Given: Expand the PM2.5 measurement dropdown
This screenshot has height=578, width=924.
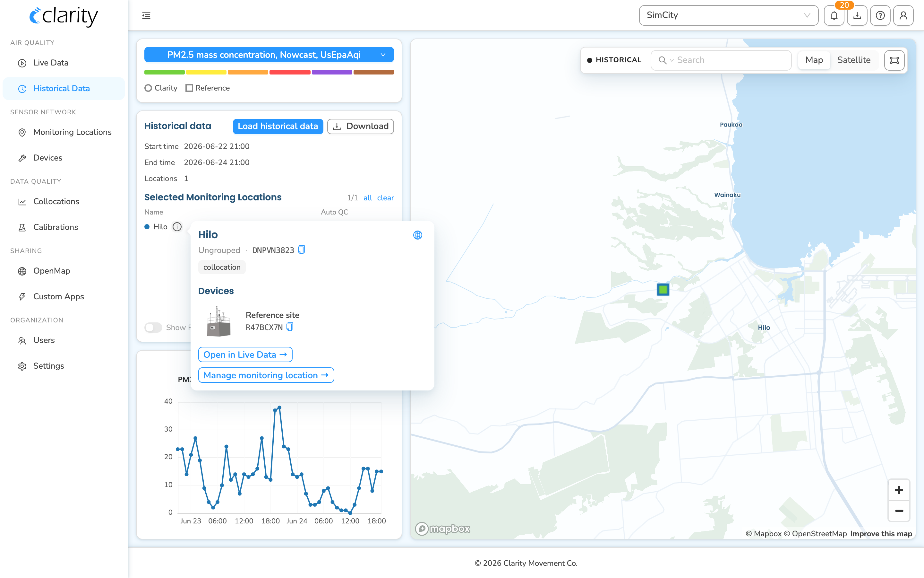Looking at the screenshot, I should [x=269, y=55].
